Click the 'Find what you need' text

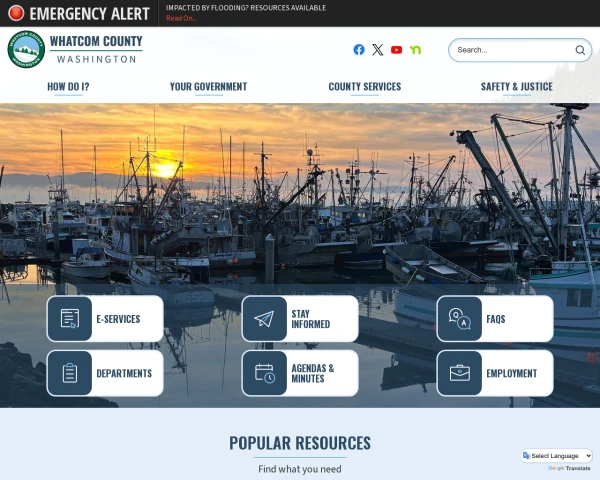300,469
